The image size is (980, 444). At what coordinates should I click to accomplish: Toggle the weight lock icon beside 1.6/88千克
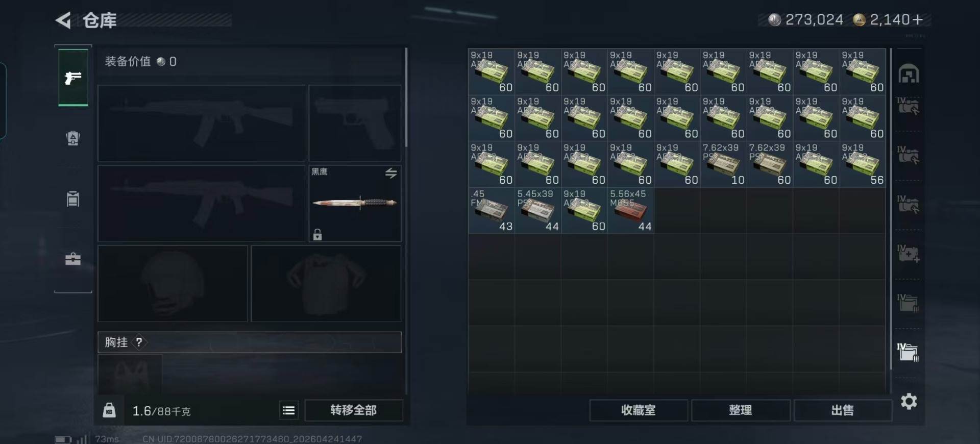coord(109,410)
